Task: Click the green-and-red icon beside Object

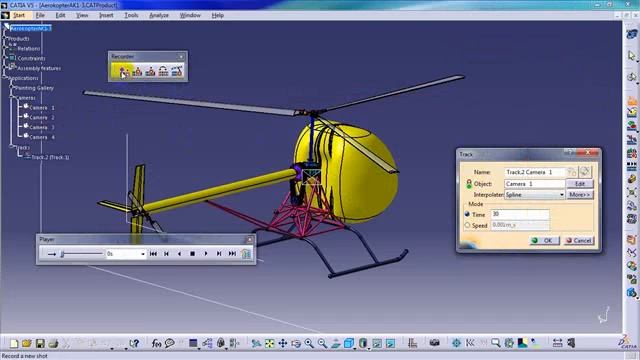Action: coord(469,184)
